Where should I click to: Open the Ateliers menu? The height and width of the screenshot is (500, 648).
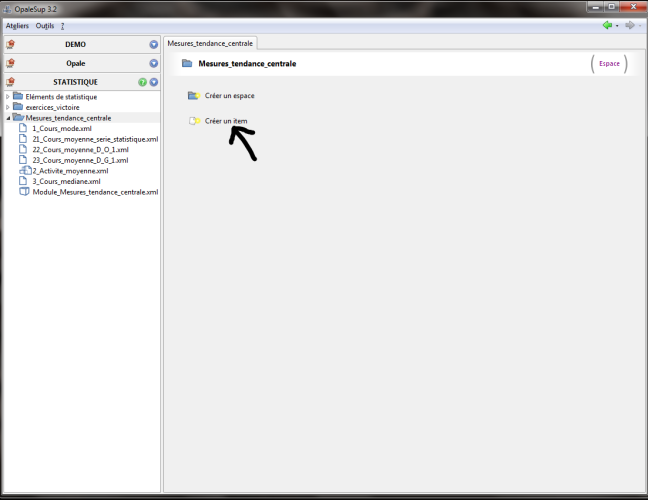17,26
